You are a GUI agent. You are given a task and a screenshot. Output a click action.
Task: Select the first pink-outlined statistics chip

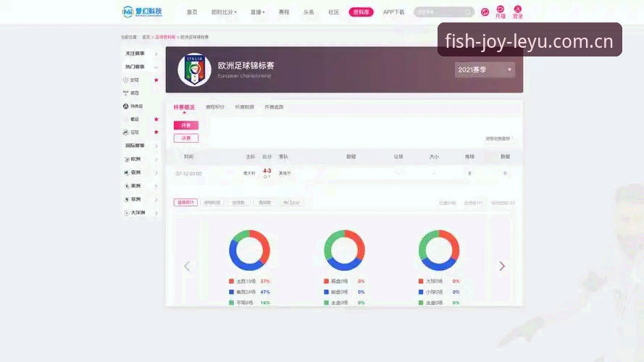click(x=185, y=202)
